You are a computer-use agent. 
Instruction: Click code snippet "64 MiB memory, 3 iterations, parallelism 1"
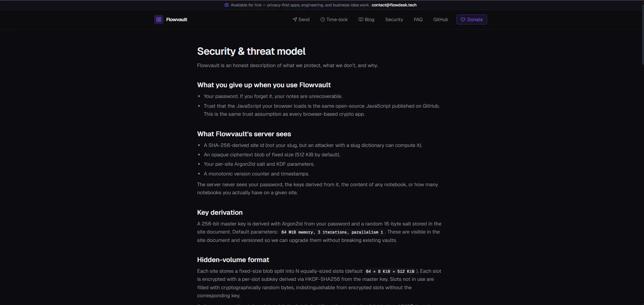pos(332,232)
